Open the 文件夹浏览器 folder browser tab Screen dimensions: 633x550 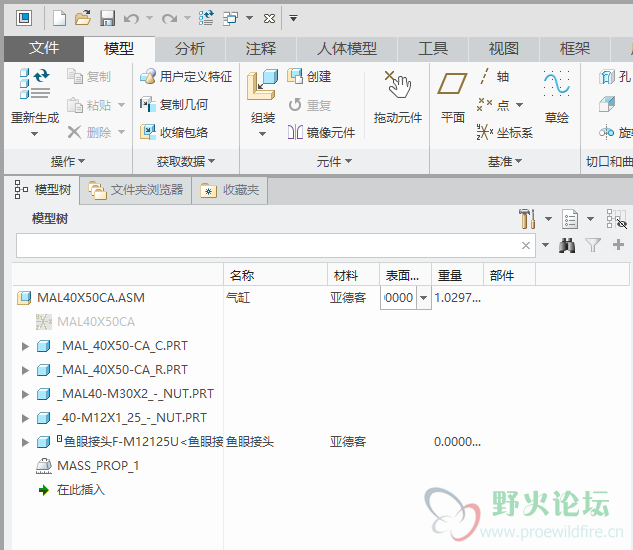pos(136,190)
